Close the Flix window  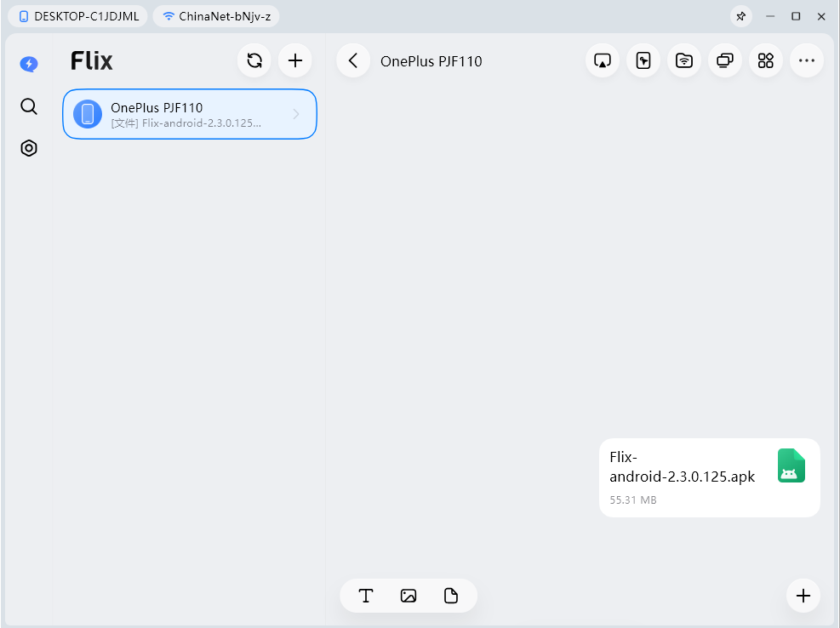[821, 17]
